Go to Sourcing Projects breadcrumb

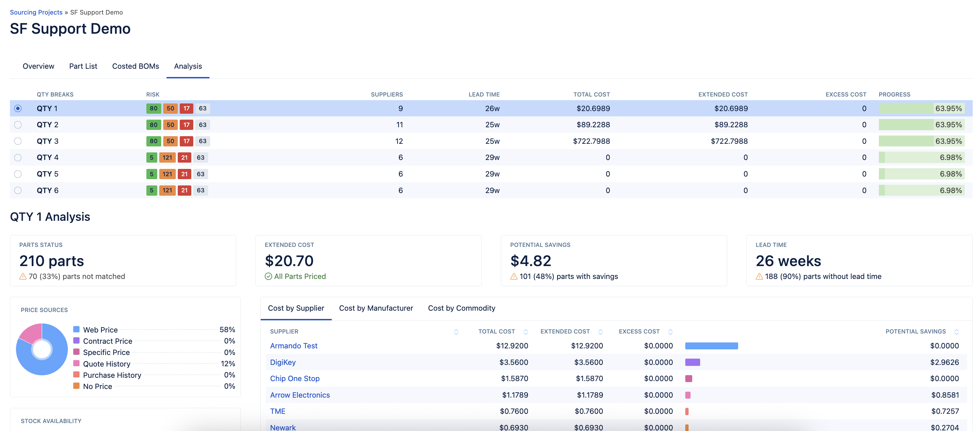coord(36,12)
